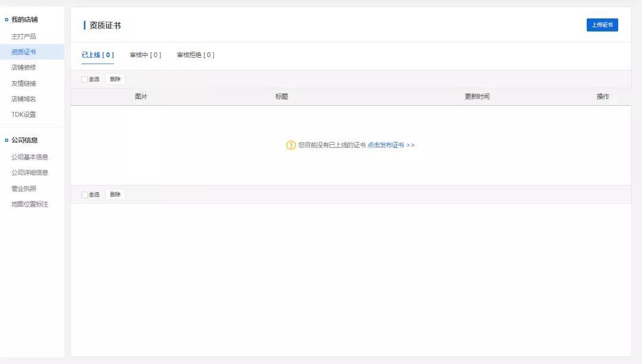Click the top 删除 button above table header

[x=115, y=80]
